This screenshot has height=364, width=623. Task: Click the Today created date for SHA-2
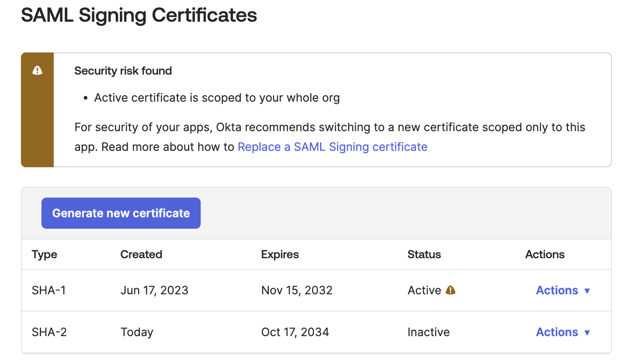(137, 332)
